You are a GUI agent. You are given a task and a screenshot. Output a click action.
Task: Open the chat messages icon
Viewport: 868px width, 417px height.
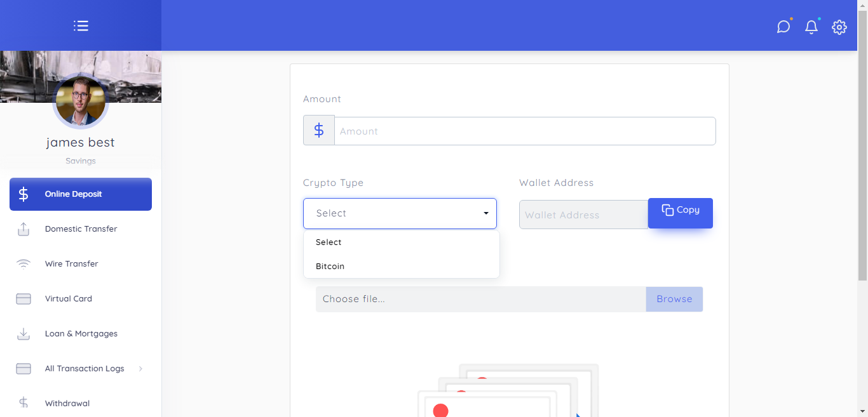point(783,27)
